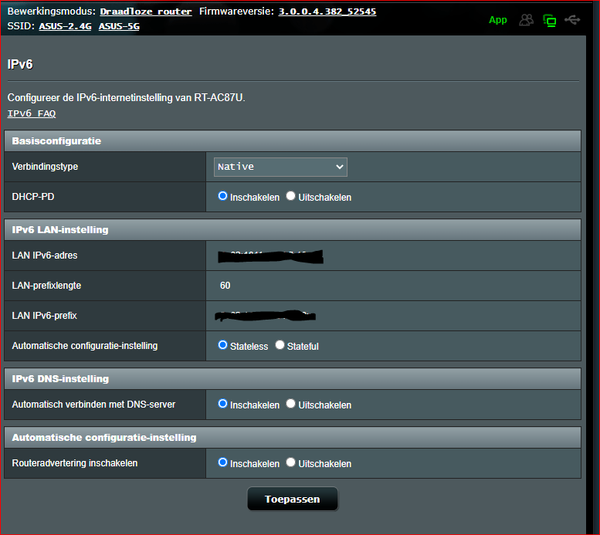Image resolution: width=600 pixels, height=535 pixels.
Task: Click the App link in the status bar
Action: [x=497, y=20]
